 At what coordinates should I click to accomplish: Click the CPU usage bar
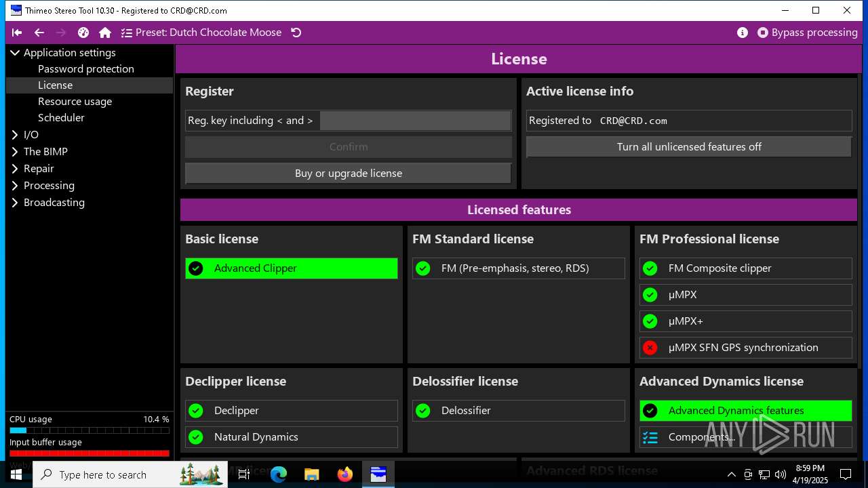90,430
